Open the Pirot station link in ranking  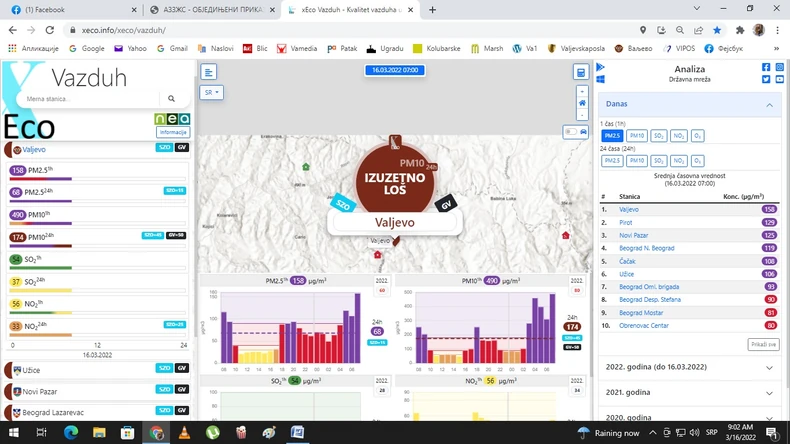click(x=625, y=222)
